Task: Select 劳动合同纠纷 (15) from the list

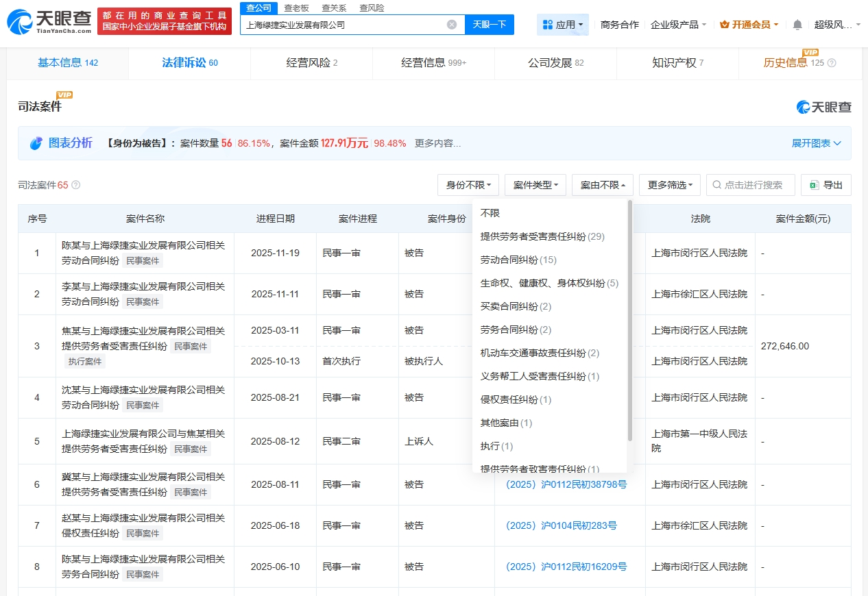Action: point(518,260)
